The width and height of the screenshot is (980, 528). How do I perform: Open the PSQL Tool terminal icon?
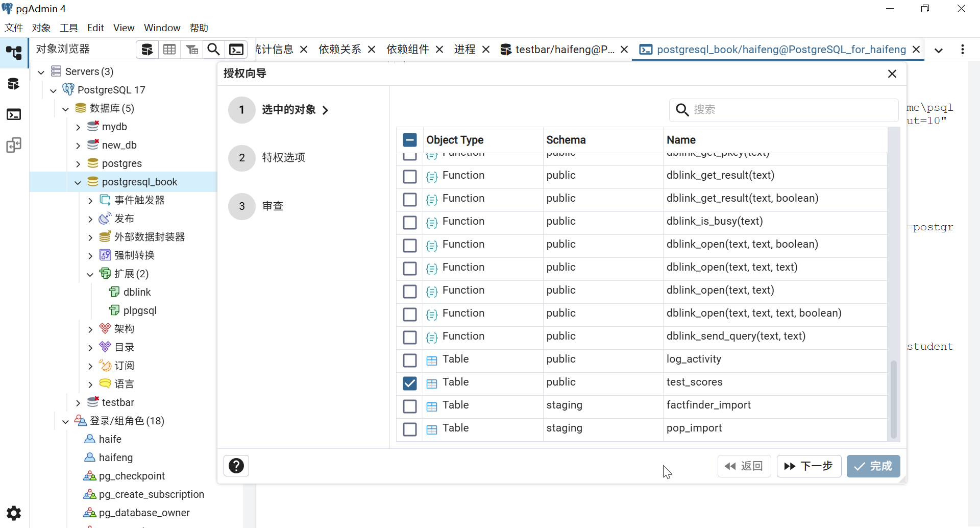click(x=236, y=50)
